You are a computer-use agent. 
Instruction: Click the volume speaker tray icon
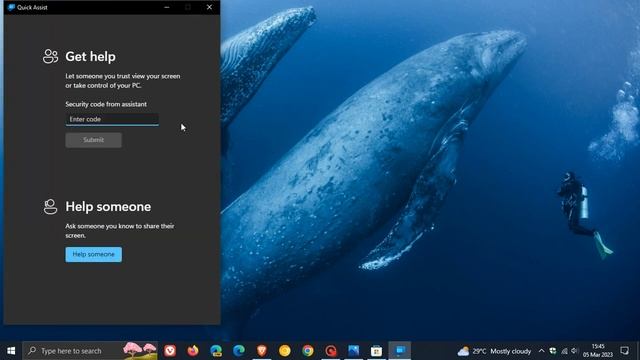click(x=574, y=351)
